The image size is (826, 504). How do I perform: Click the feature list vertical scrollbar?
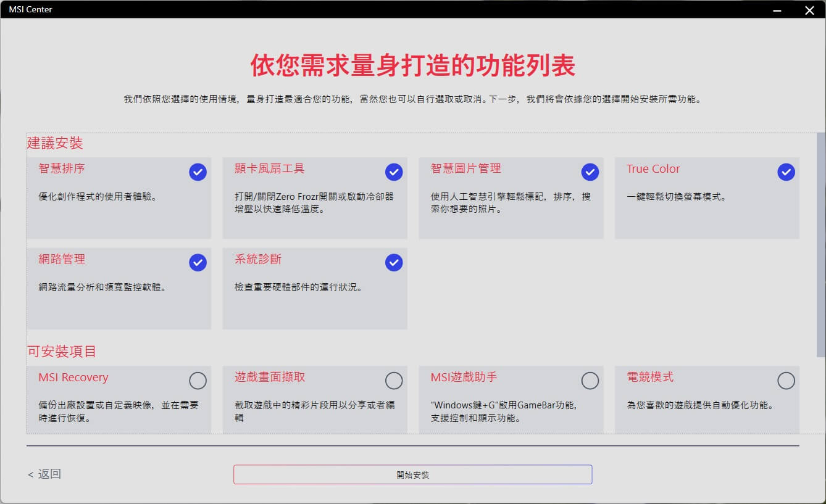(820, 245)
